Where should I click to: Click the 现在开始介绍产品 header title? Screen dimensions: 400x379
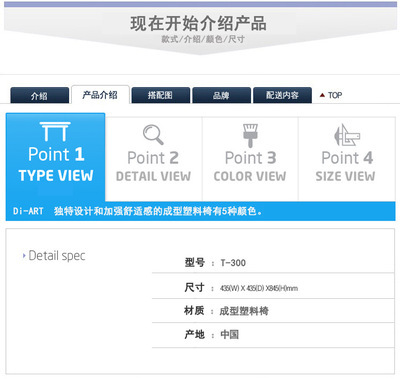pyautogui.click(x=198, y=24)
